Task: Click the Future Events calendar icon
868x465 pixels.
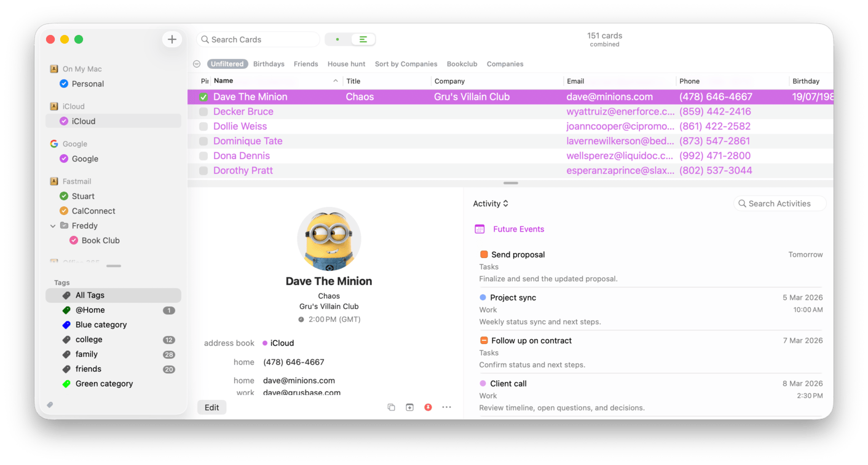Action: pos(479,229)
